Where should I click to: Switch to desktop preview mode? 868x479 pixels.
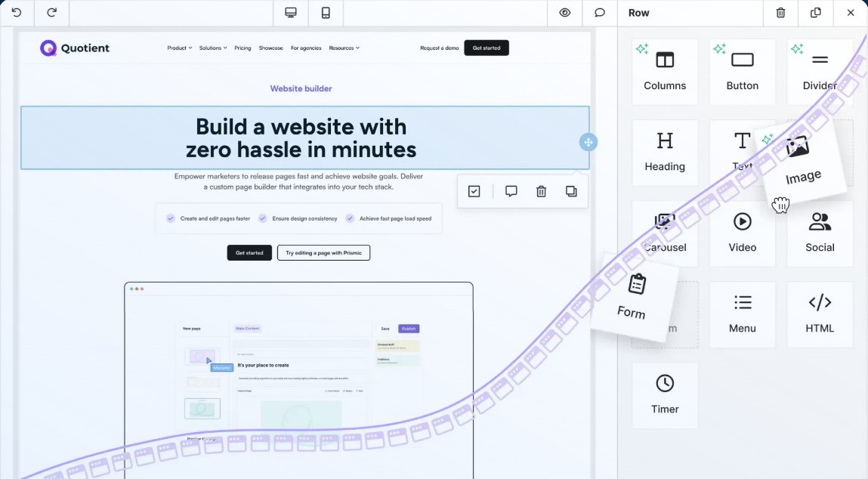[291, 13]
